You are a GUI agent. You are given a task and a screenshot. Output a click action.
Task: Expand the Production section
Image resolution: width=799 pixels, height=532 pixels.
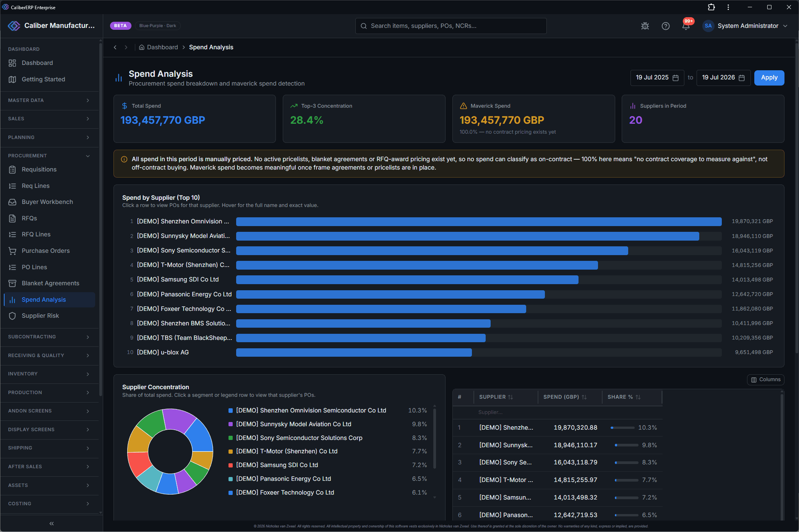pos(49,393)
